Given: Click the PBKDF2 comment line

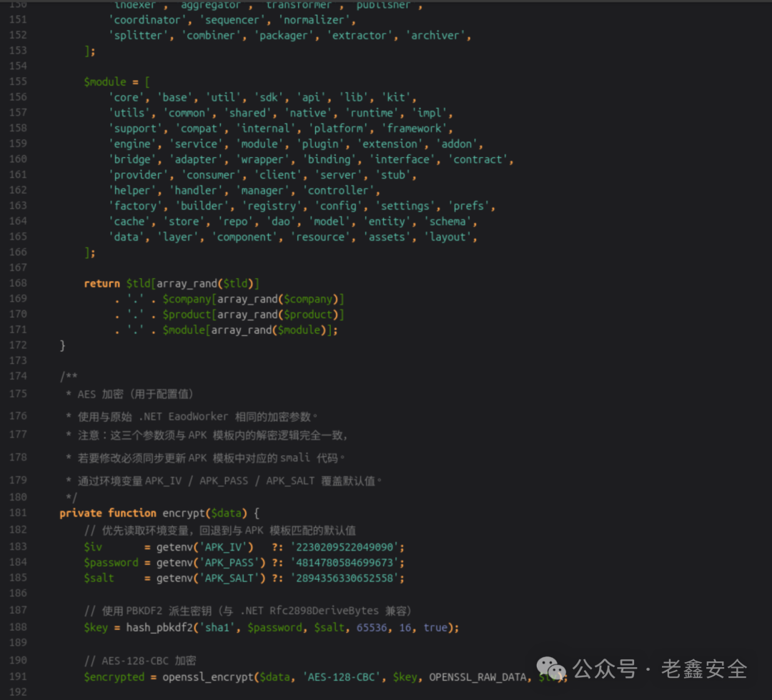Looking at the screenshot, I should (247, 611).
